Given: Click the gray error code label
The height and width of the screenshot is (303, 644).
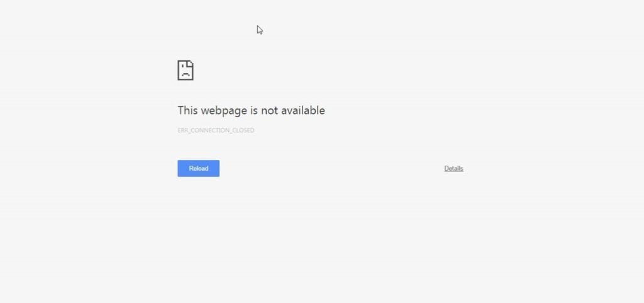Looking at the screenshot, I should [216, 130].
